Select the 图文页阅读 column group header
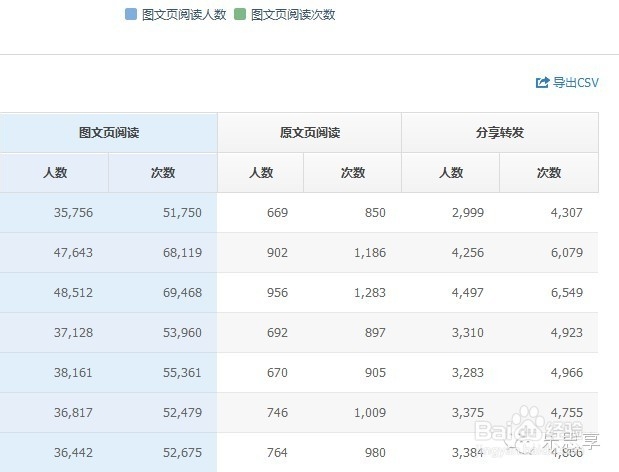This screenshot has height=472, width=619. (x=109, y=133)
